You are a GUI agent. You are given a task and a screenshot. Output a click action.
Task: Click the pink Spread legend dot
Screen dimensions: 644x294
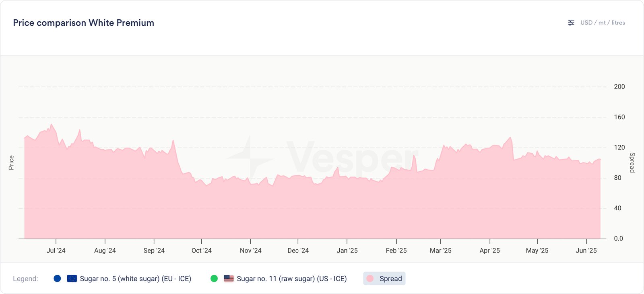(370, 278)
